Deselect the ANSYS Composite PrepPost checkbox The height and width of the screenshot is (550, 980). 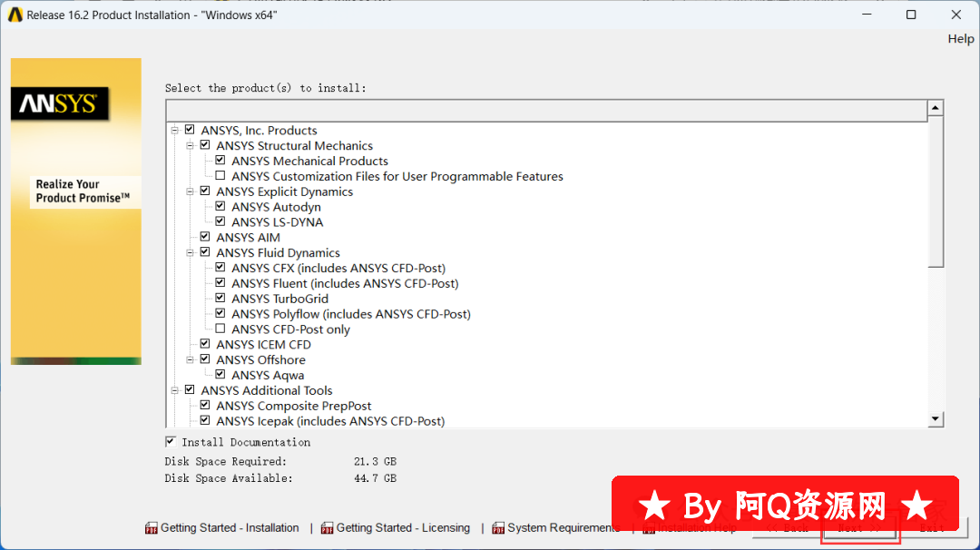click(x=205, y=405)
